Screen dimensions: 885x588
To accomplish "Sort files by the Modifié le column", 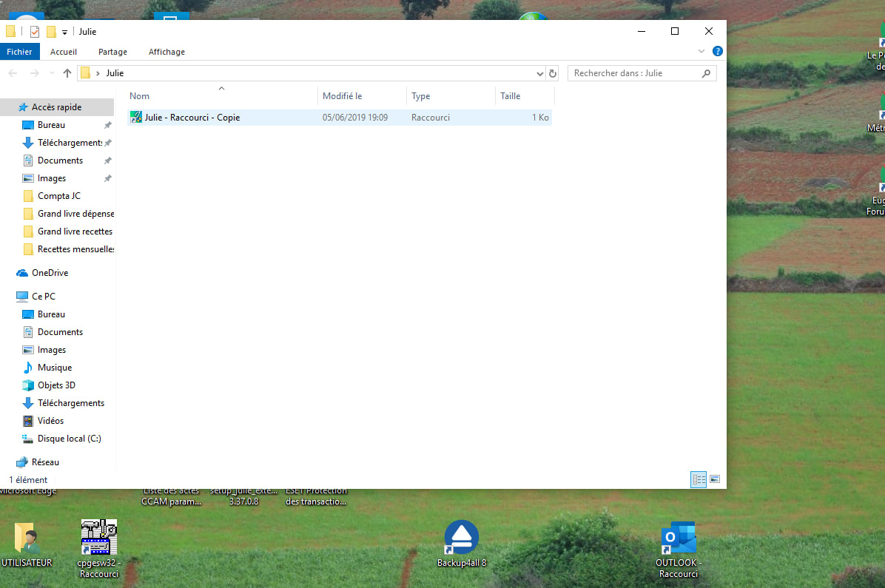I will (x=343, y=96).
